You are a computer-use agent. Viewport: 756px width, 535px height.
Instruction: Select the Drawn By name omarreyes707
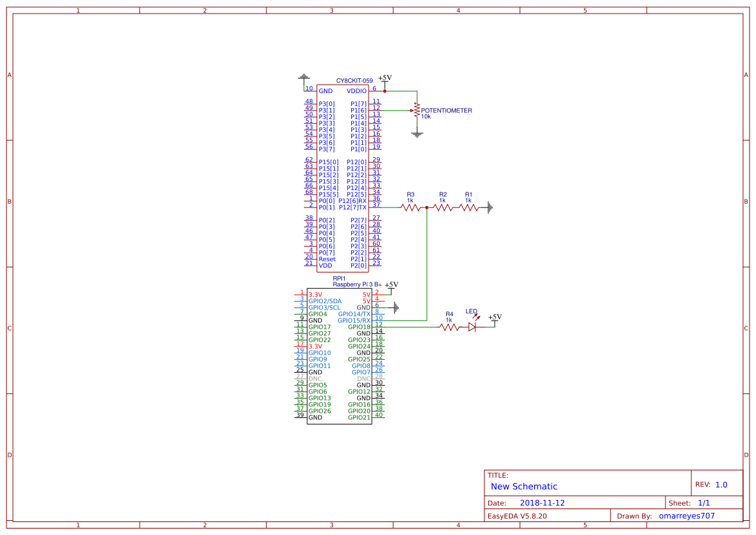click(686, 516)
